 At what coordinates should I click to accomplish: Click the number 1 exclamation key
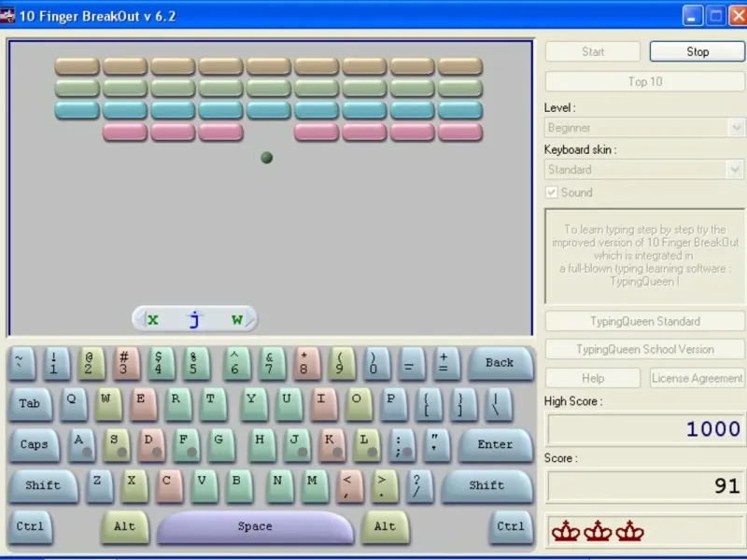pos(56,364)
